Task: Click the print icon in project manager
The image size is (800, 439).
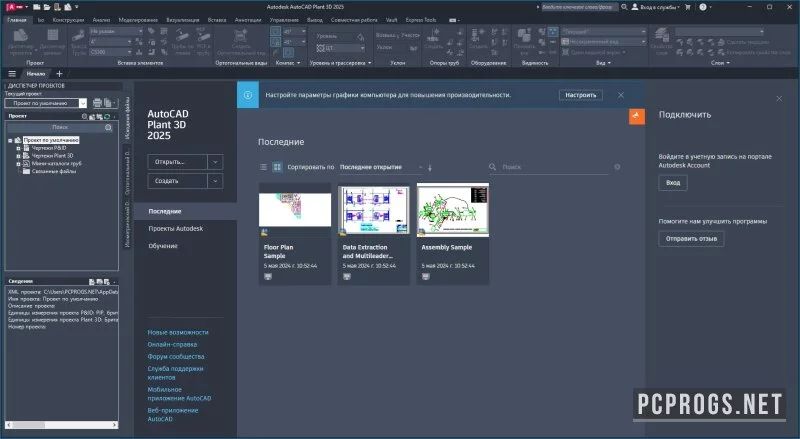Action: [x=97, y=103]
